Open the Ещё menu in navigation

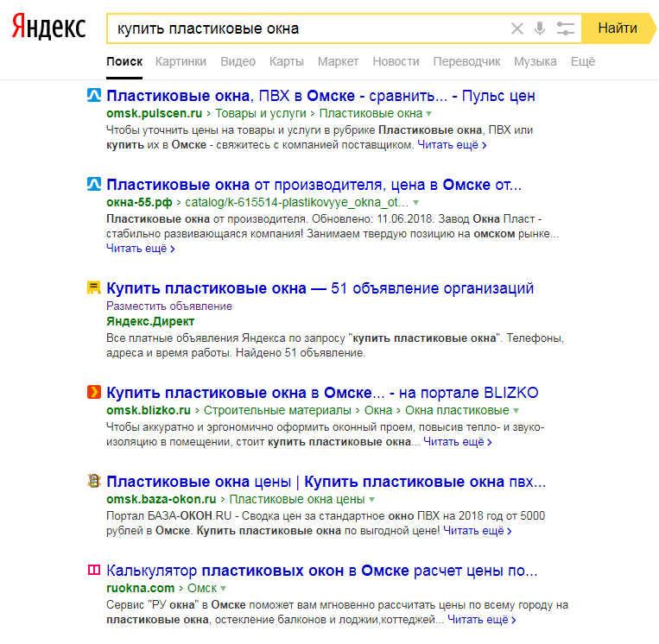(x=582, y=62)
